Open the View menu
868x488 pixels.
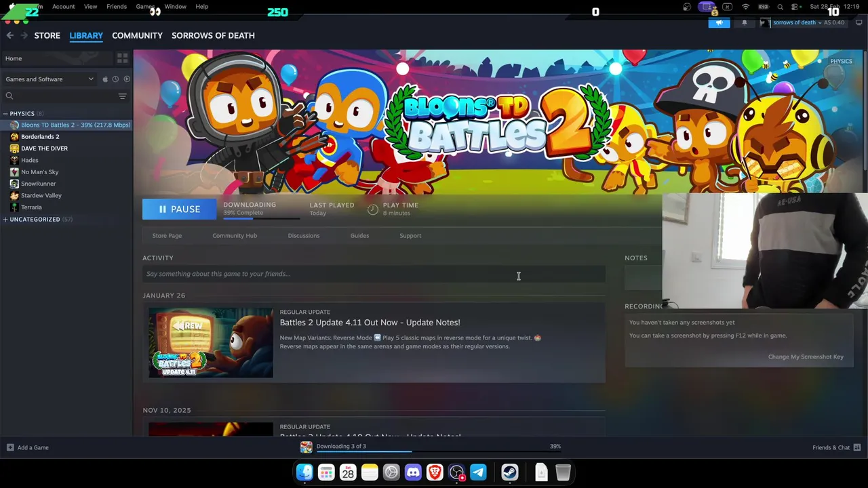(90, 7)
